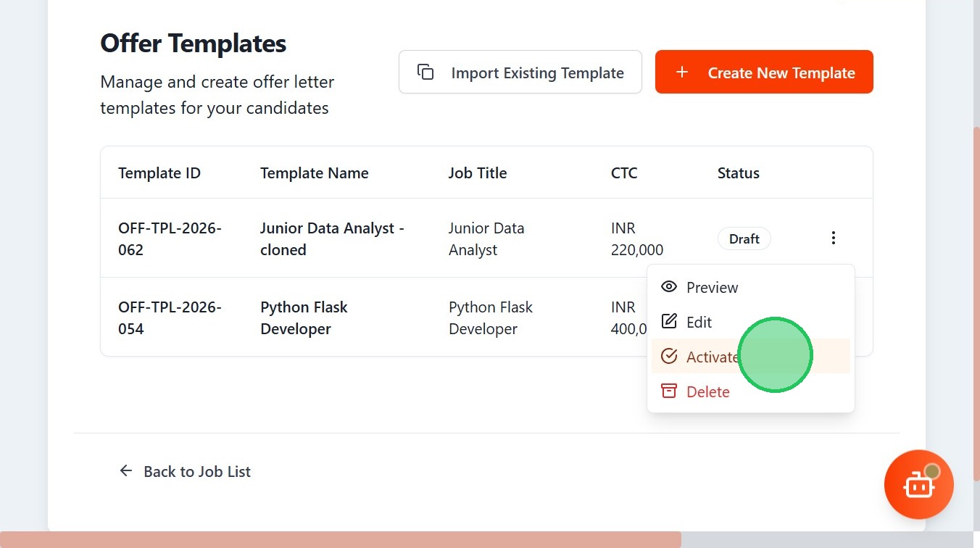Click the archive box Delete icon

click(669, 391)
